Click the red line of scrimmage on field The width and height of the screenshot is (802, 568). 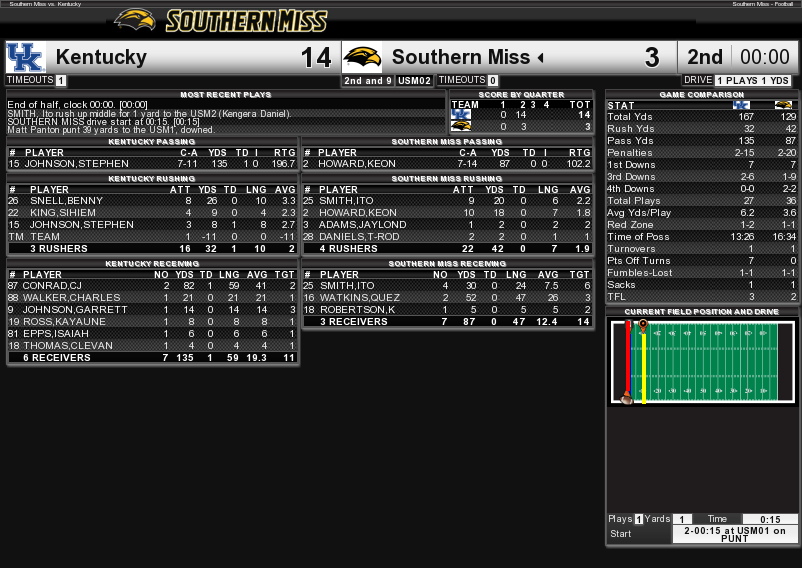coord(628,360)
